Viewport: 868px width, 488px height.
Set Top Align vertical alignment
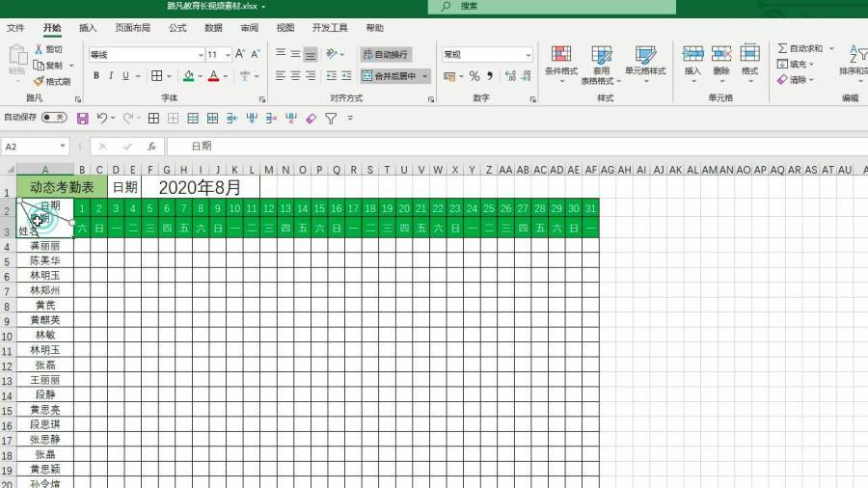(281, 54)
